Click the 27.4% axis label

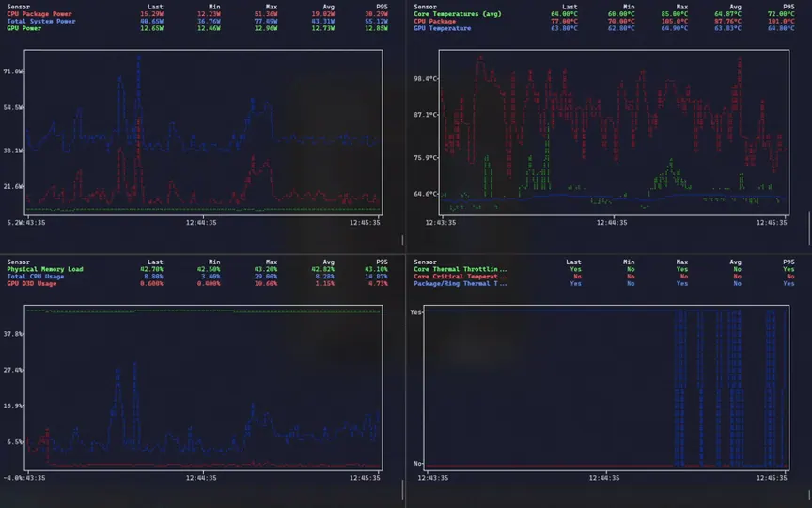pyautogui.click(x=13, y=370)
